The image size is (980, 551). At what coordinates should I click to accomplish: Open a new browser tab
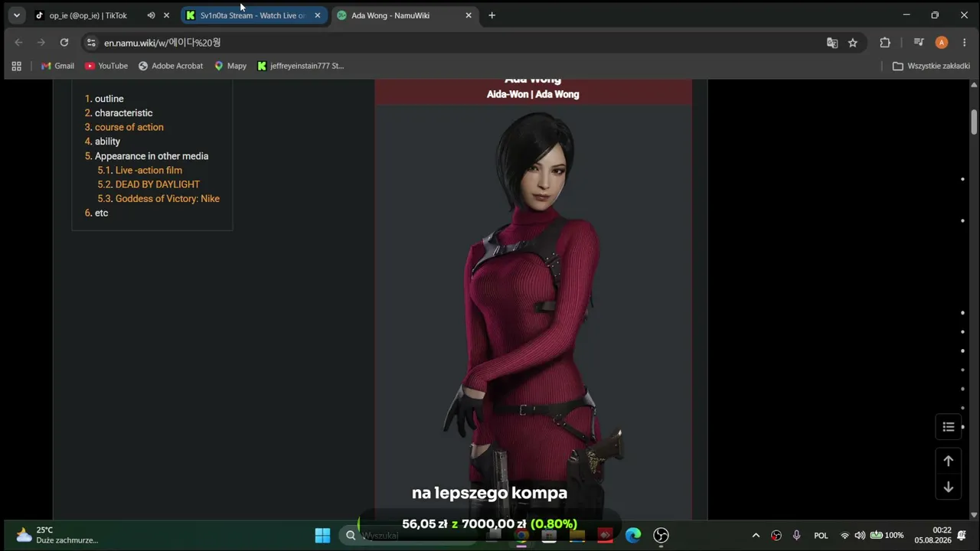coord(492,15)
